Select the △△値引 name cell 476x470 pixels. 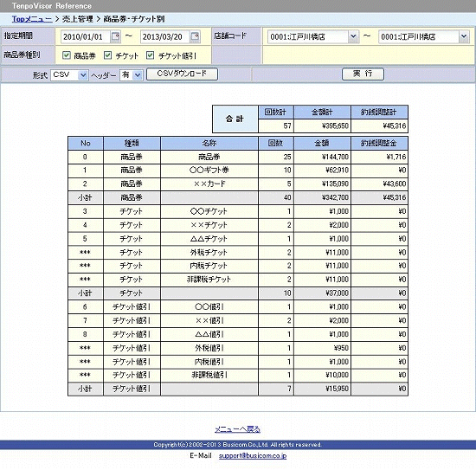pos(209,334)
